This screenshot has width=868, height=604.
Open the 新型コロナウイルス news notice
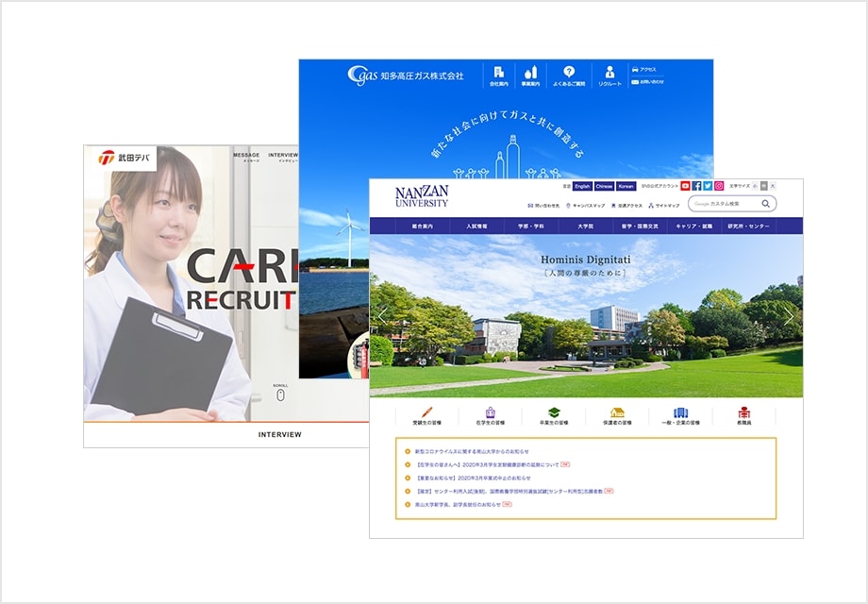tap(472, 451)
